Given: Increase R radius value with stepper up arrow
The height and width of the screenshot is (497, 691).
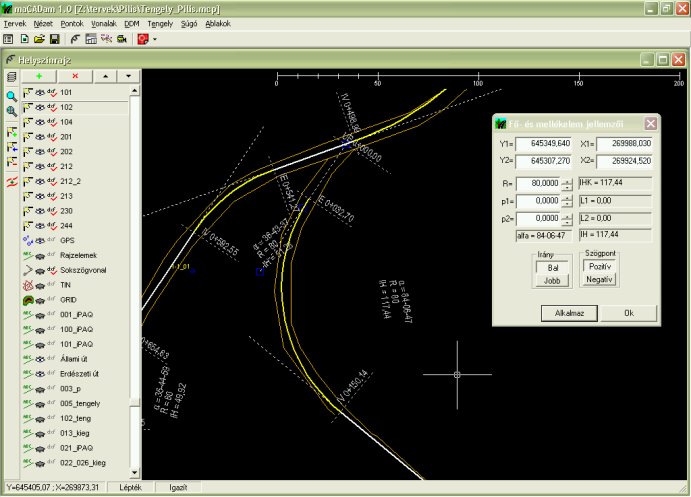Looking at the screenshot, I should (x=567, y=181).
